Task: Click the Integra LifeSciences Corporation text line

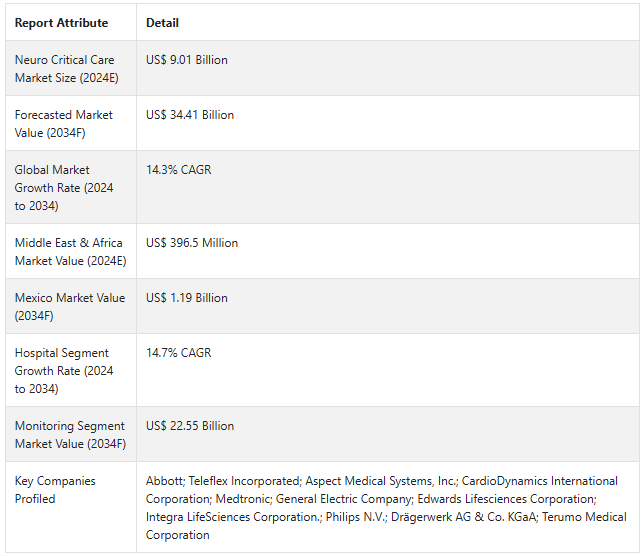Action: [386, 517]
